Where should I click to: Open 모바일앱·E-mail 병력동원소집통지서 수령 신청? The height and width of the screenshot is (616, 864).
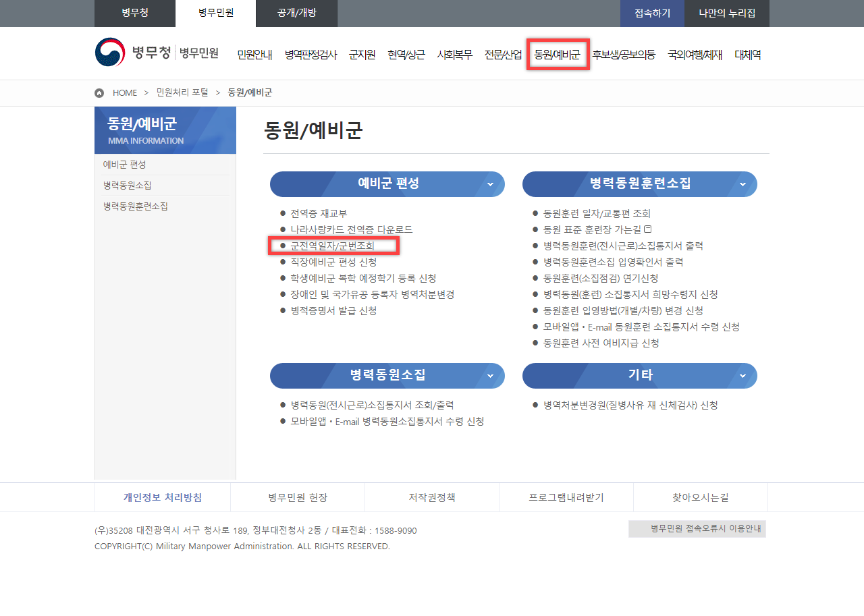pyautogui.click(x=387, y=422)
